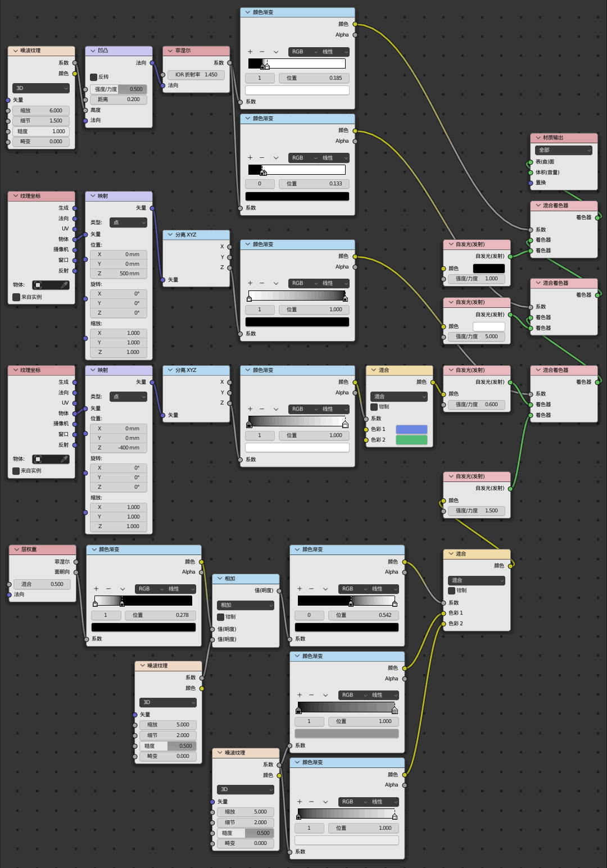
Task: Open the tools chevron menu on the 0.542 ramp
Action: (x=325, y=589)
